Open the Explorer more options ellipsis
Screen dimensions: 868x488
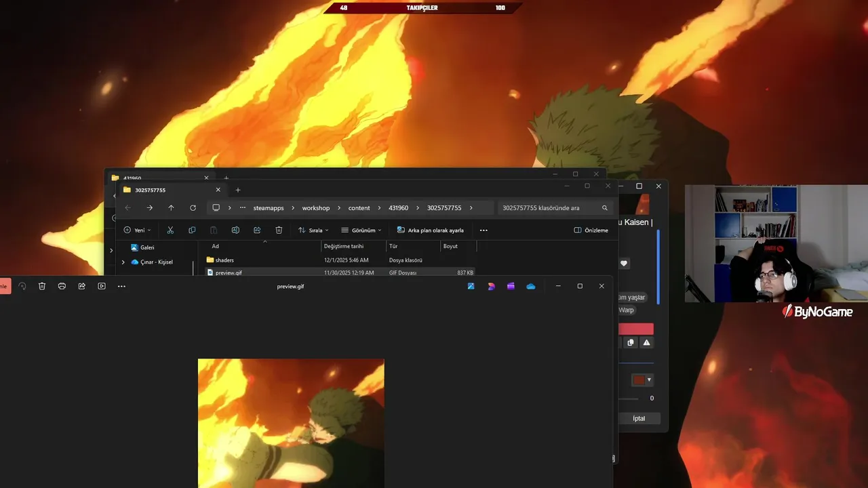coord(484,230)
